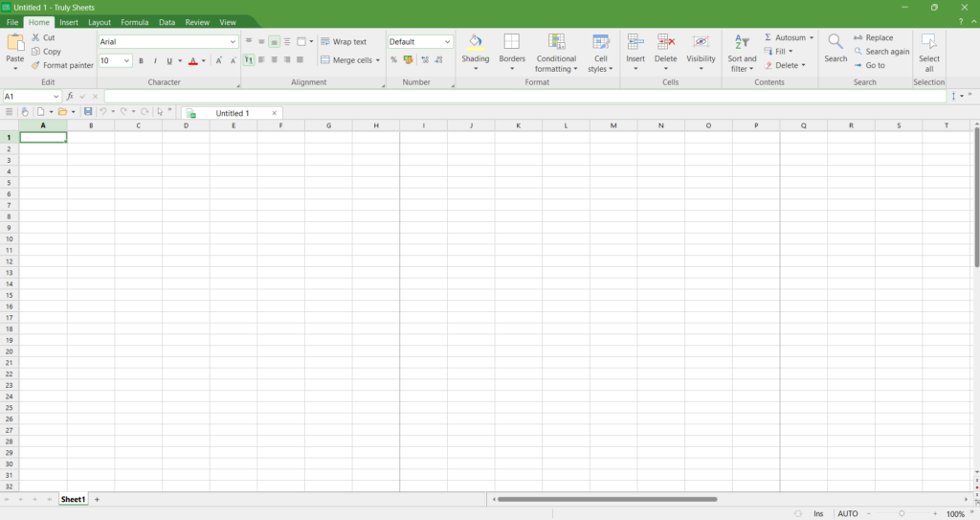Click Search again
Screen dimensions: 980x520
pos(881,52)
